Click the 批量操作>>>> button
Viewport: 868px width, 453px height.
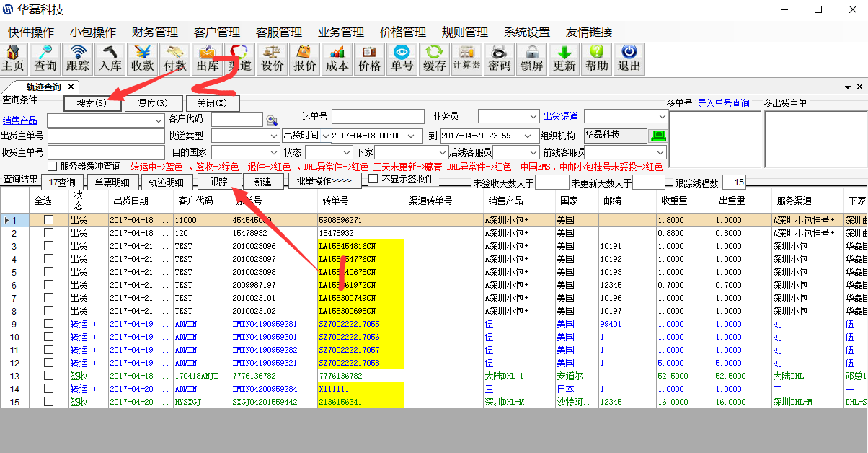pyautogui.click(x=324, y=182)
